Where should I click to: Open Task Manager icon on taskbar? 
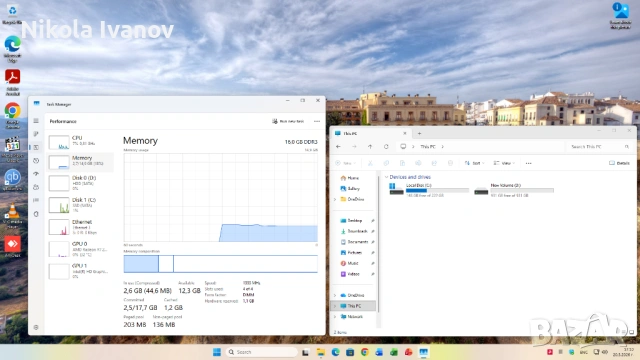point(423,352)
